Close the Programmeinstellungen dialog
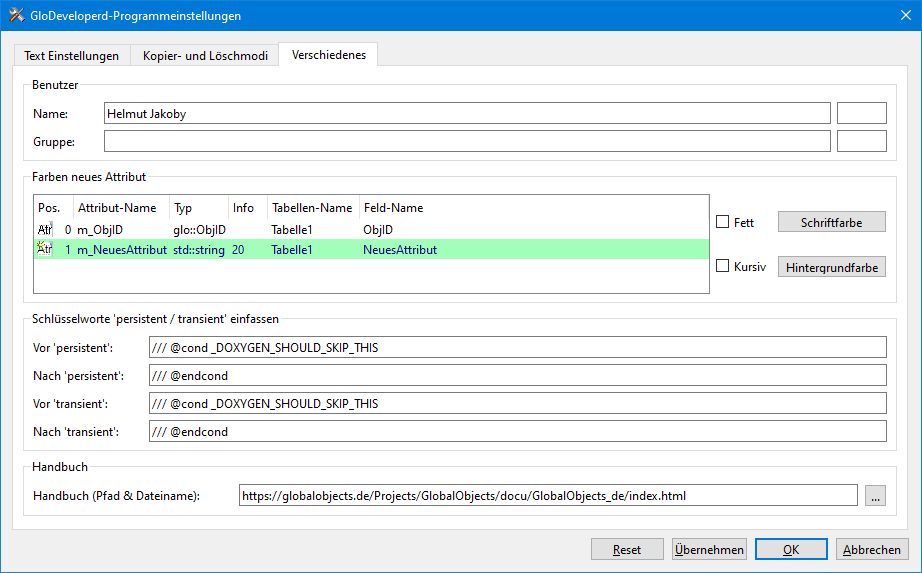The image size is (922, 573). coord(906,15)
